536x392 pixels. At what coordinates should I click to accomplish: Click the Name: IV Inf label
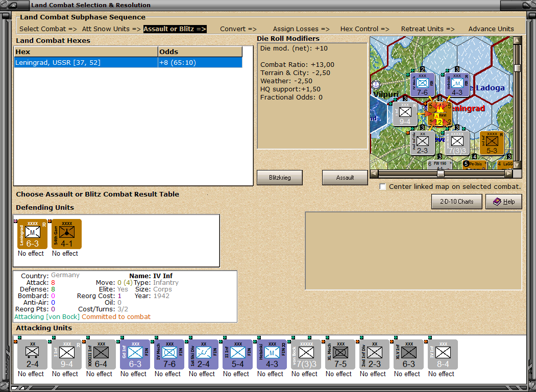(x=151, y=276)
